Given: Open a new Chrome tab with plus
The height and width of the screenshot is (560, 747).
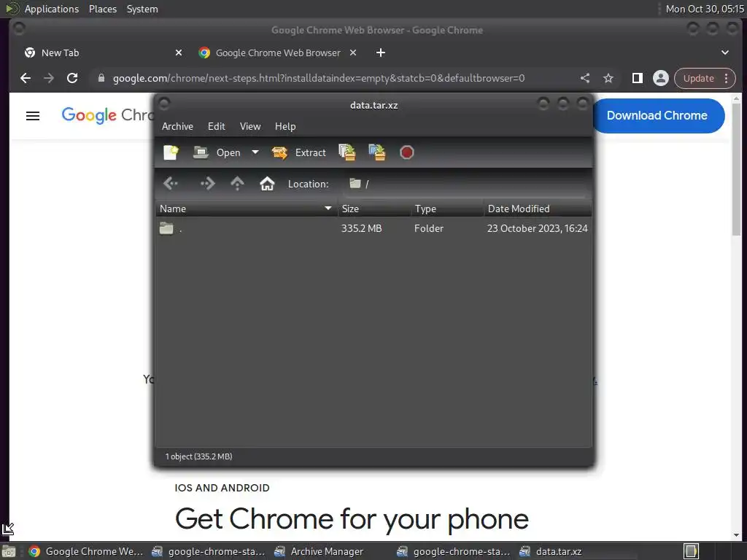Looking at the screenshot, I should (381, 52).
